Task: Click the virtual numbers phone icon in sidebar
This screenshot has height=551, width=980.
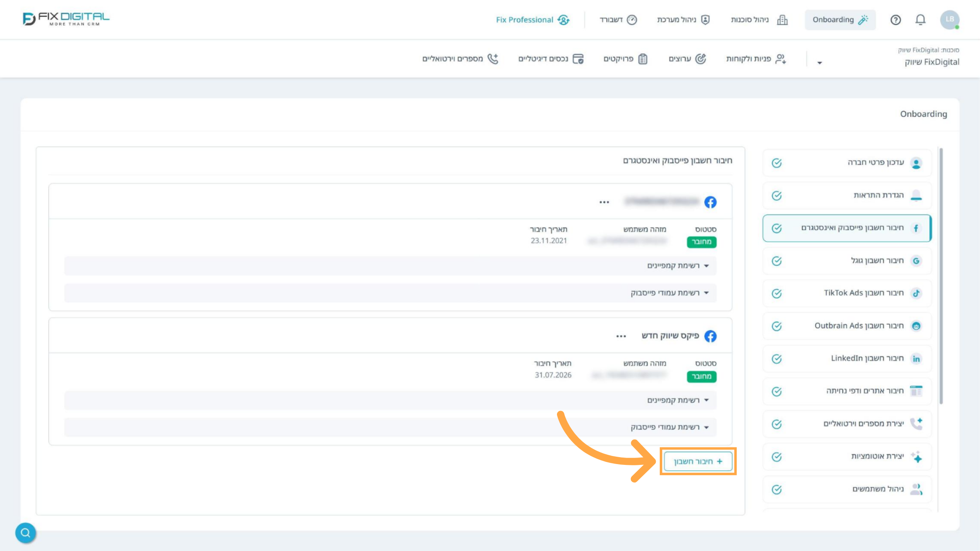Action: coord(916,424)
